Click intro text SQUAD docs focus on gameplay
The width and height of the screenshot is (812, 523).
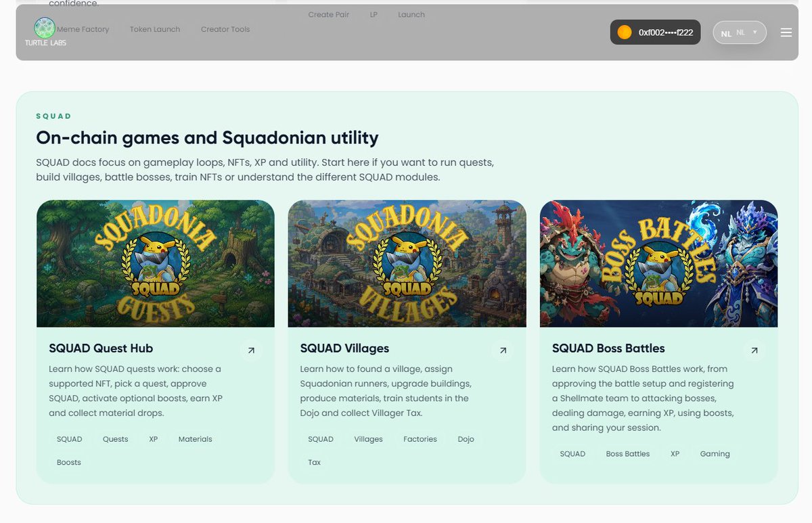pos(265,170)
